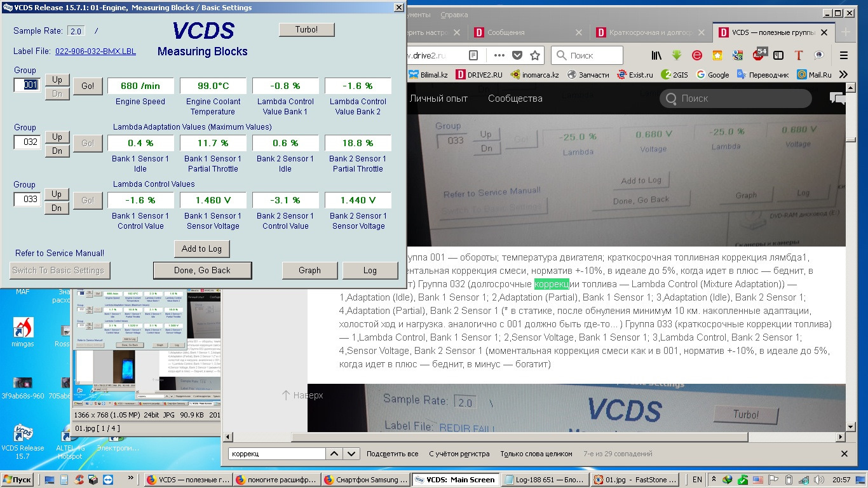Expand bookmarks toolbar overflow chevron

[843, 74]
